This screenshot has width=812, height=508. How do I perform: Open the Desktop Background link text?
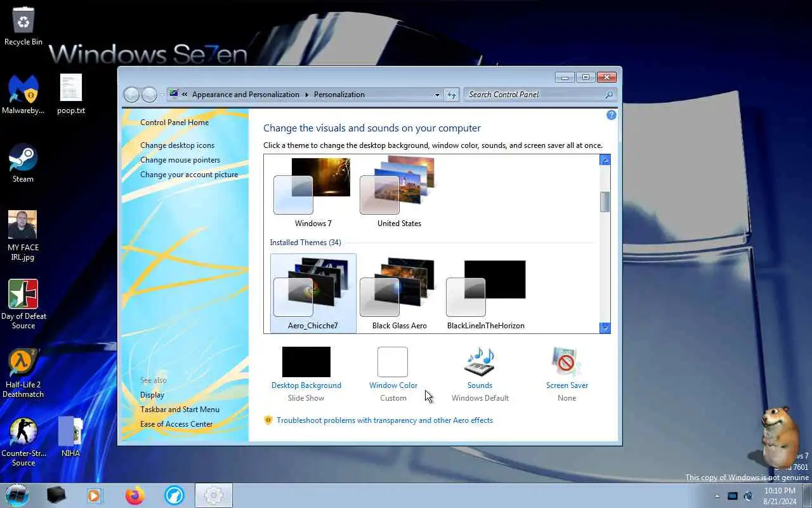306,385
